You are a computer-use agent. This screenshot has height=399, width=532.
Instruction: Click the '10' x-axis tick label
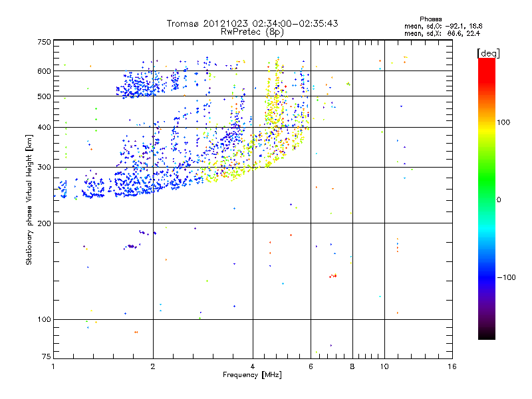384,366
